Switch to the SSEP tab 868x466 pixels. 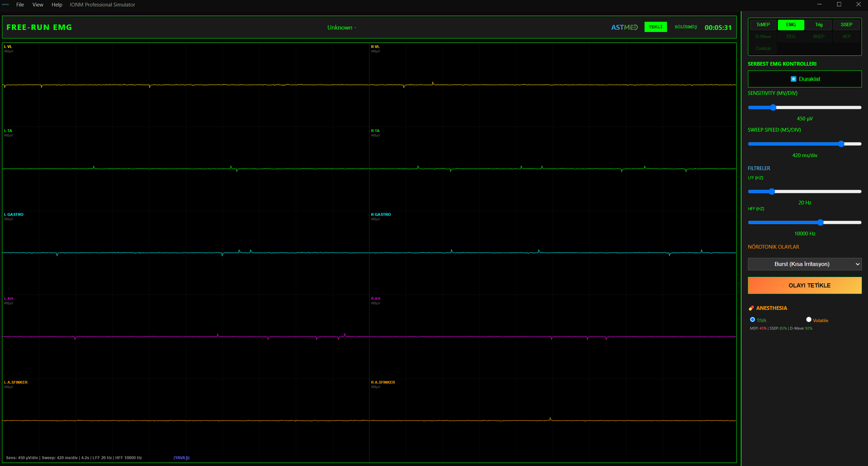[x=846, y=25]
